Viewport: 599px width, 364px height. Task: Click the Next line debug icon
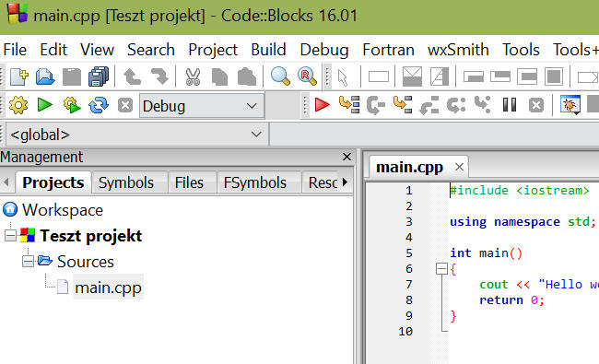[375, 105]
